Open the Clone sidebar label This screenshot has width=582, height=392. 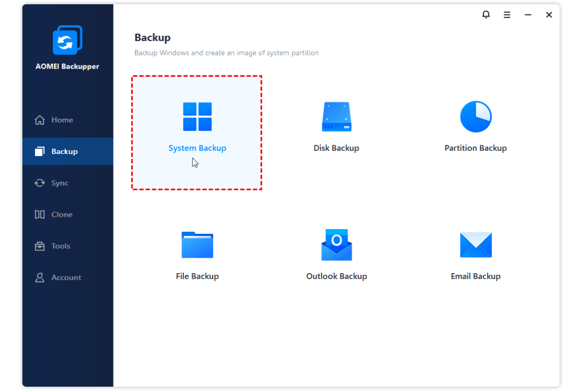tap(62, 214)
